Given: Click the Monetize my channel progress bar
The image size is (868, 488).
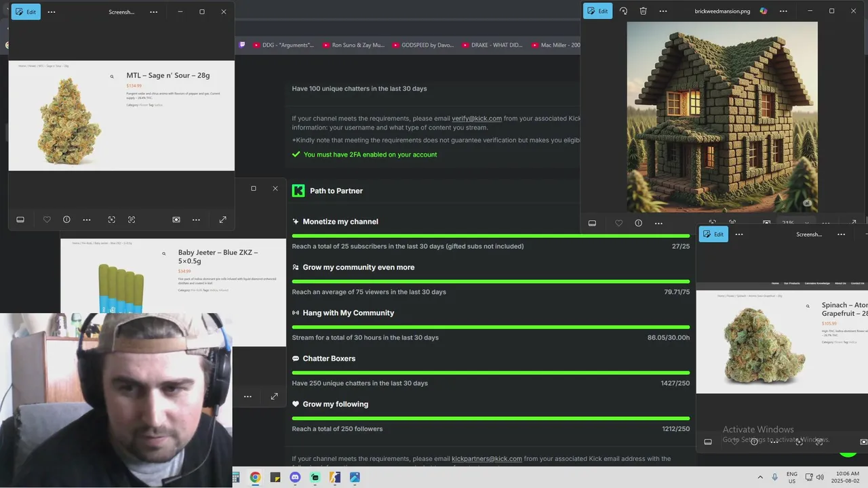Looking at the screenshot, I should pyautogui.click(x=491, y=236).
